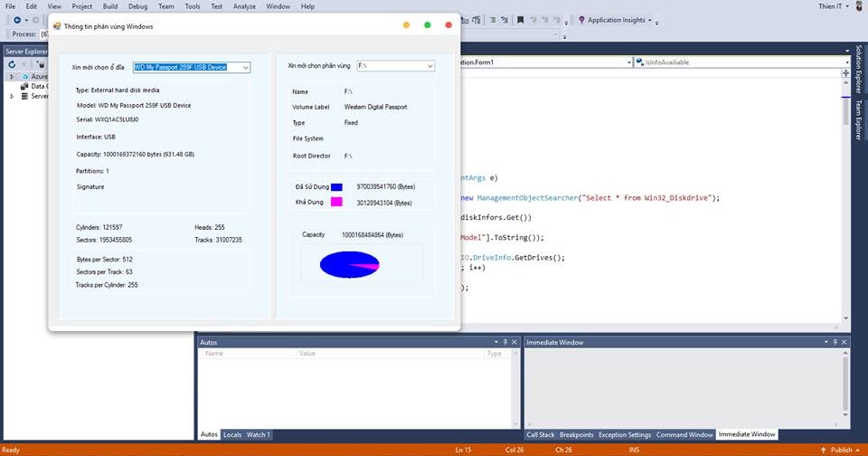
Task: Open the Window menu
Action: point(278,6)
